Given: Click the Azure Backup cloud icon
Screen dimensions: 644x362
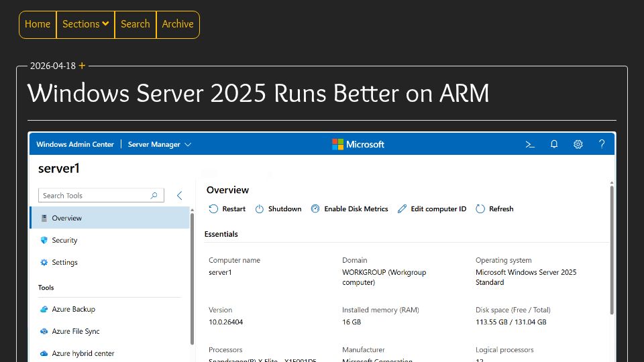Looking at the screenshot, I should [x=44, y=309].
